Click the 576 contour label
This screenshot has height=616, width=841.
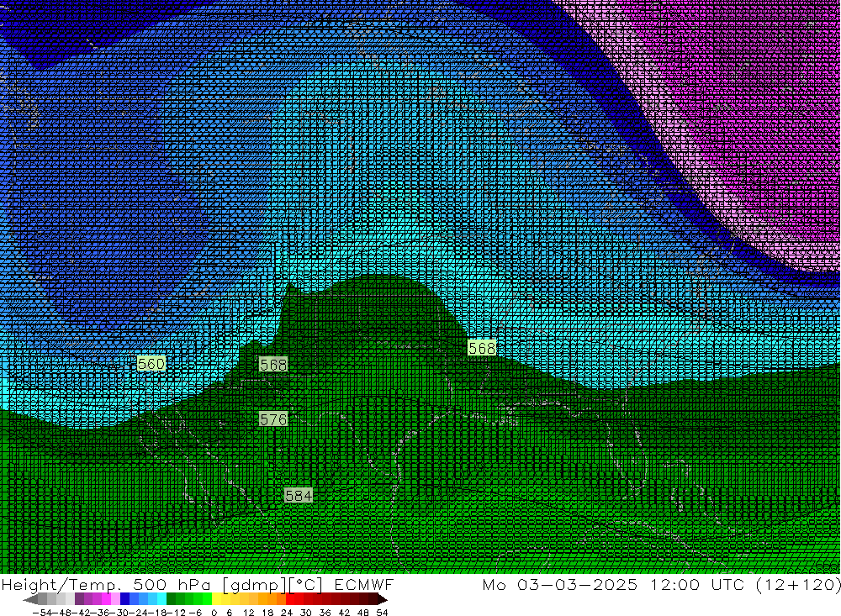pyautogui.click(x=273, y=419)
